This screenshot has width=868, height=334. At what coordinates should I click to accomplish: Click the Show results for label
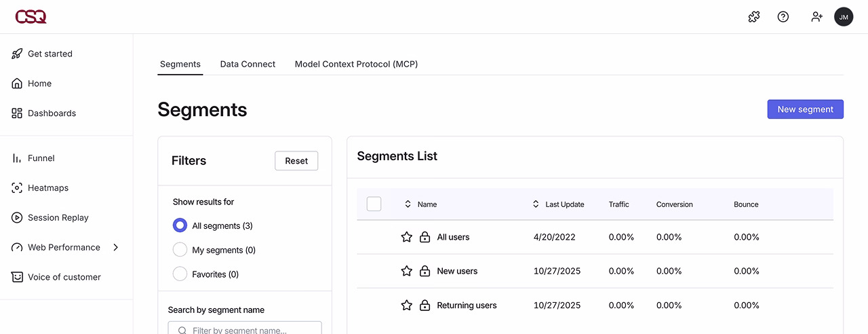click(203, 202)
